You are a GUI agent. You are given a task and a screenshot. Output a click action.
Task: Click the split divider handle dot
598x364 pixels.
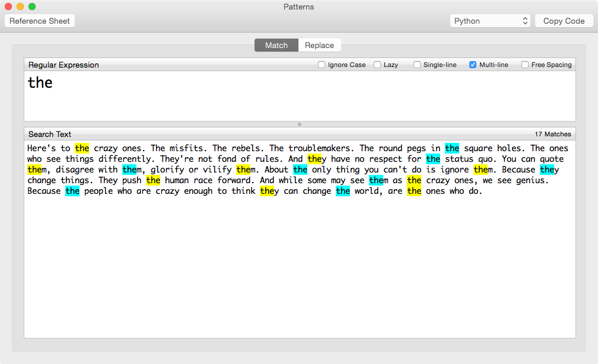tap(300, 124)
